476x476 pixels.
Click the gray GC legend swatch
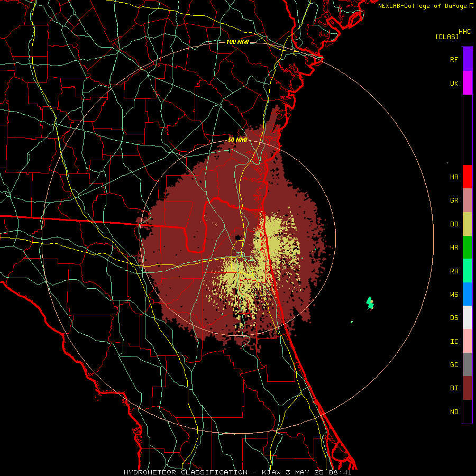click(467, 364)
